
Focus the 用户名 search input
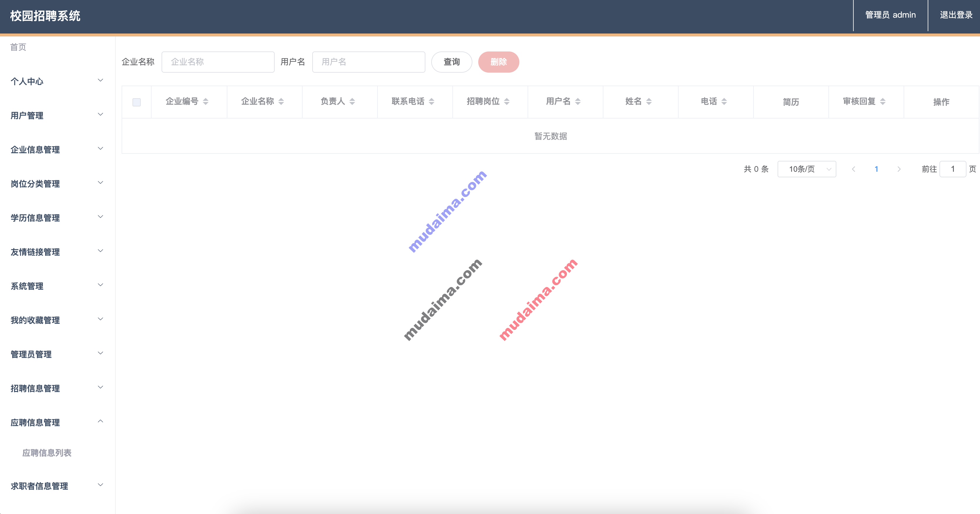click(x=369, y=62)
